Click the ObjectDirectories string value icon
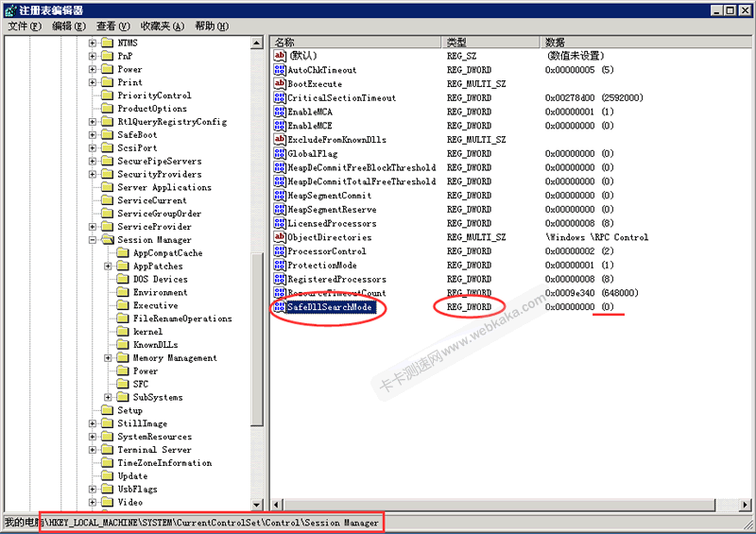Image resolution: width=756 pixels, height=534 pixels. (280, 238)
